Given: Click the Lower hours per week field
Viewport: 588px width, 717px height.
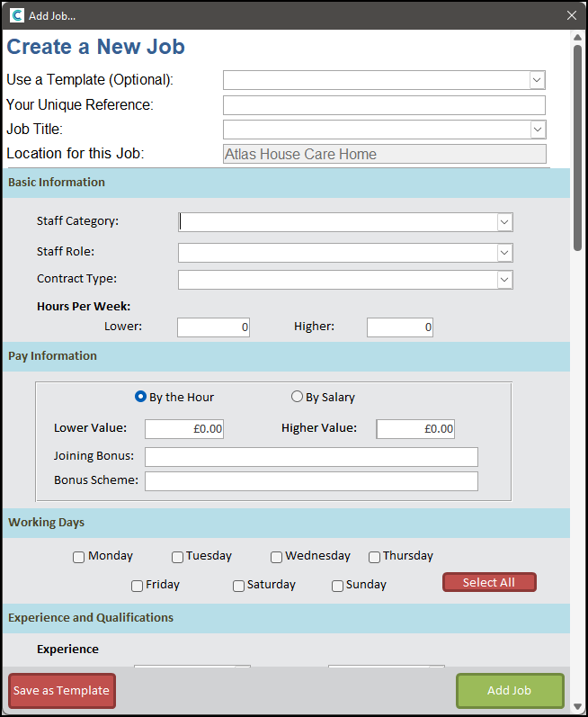Looking at the screenshot, I should (x=213, y=327).
